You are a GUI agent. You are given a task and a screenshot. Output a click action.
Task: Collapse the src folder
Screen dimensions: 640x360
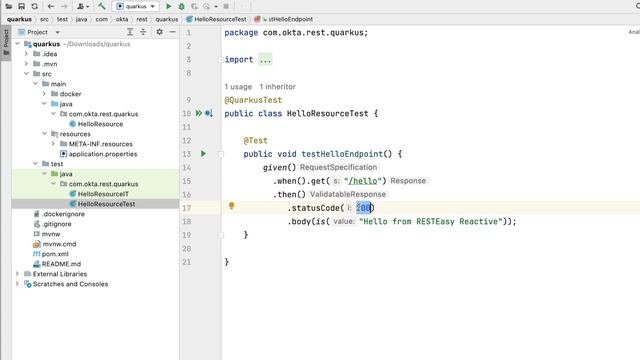(27, 74)
